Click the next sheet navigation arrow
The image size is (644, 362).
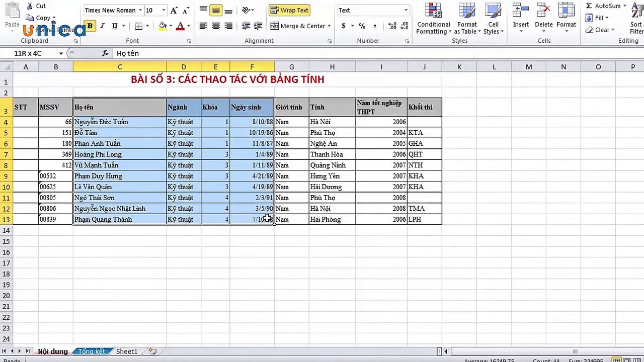(x=20, y=351)
